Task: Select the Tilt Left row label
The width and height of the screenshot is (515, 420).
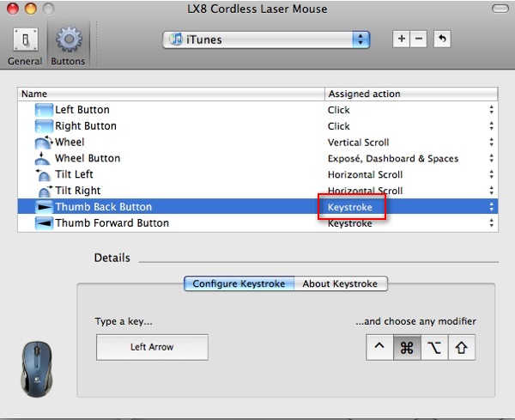Action: pos(74,174)
